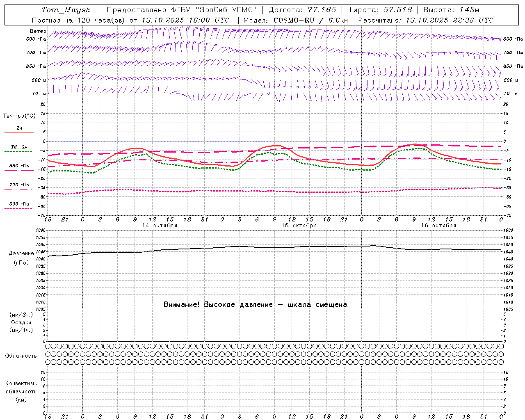Select the Прогноз на 120 часа(ов) text

(x=79, y=20)
